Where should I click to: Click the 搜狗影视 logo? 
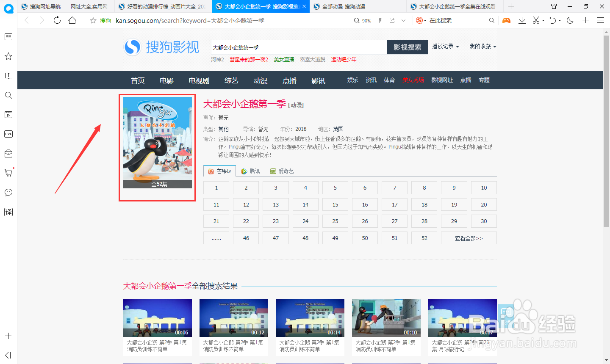[161, 47]
